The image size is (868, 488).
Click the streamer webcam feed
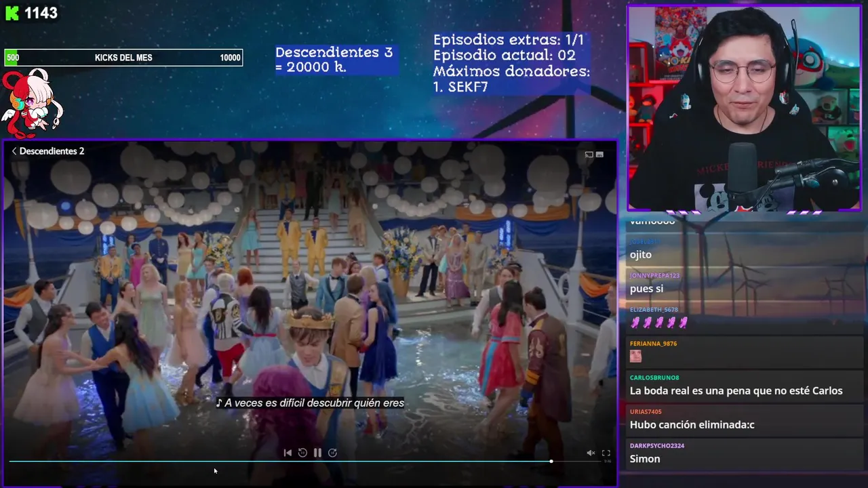(x=745, y=108)
